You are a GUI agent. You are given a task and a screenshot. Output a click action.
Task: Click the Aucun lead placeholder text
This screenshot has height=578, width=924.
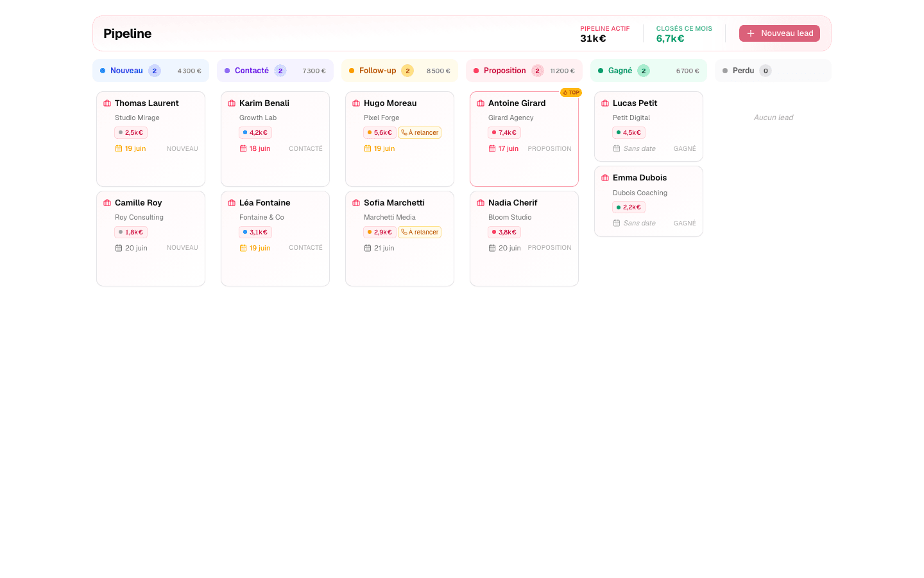773,118
